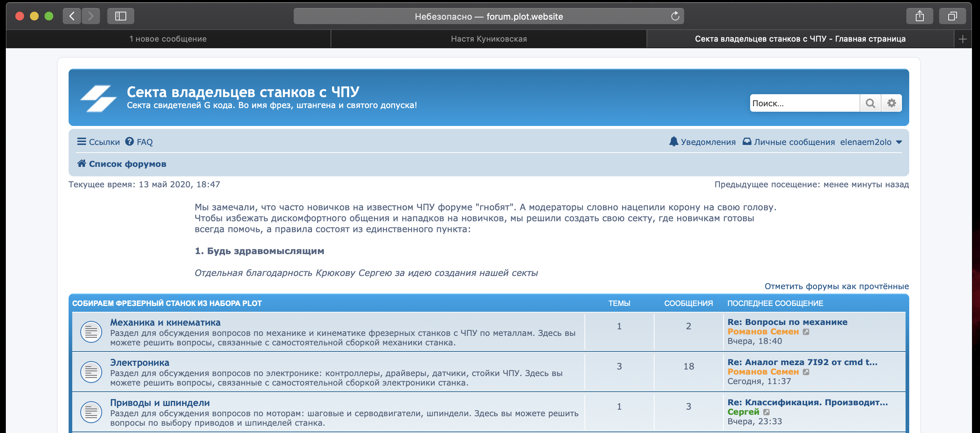Click the forum logo icon in header

point(98,98)
